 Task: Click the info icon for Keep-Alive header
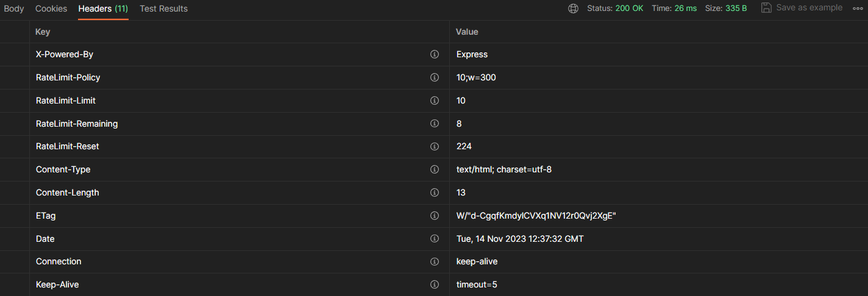[435, 284]
